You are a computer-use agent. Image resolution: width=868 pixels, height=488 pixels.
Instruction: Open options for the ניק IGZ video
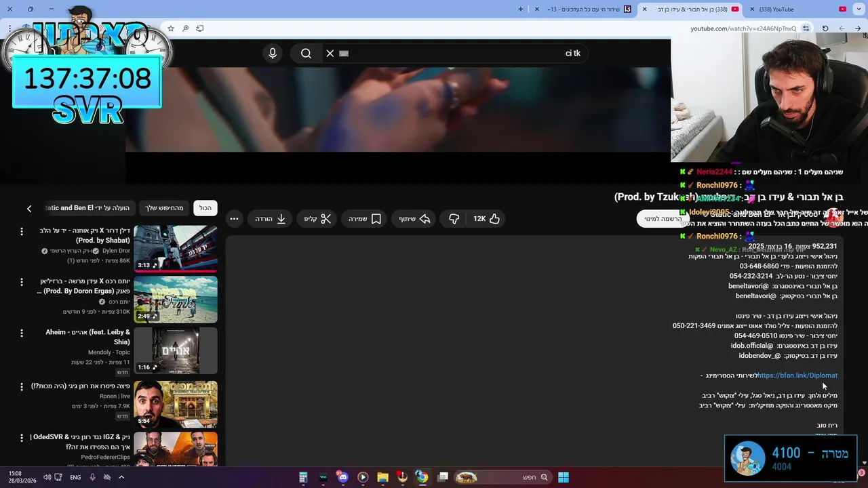point(22,439)
